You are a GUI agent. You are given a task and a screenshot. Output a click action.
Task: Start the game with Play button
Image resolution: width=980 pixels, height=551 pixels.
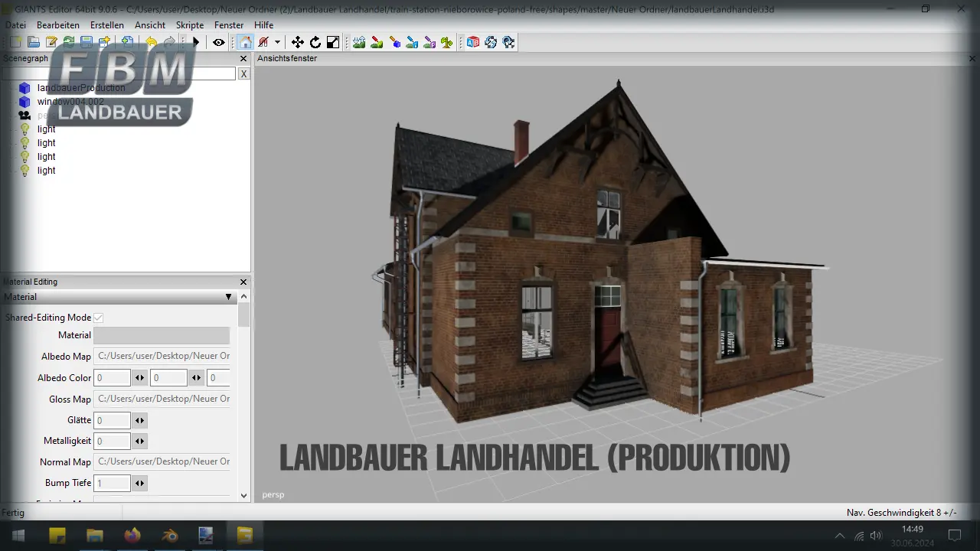(196, 42)
